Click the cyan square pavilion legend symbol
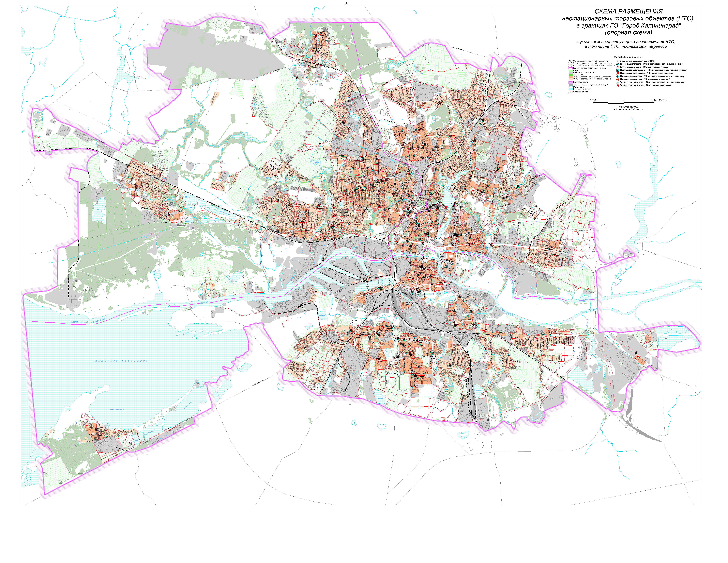The height and width of the screenshot is (563, 728). pos(618,70)
